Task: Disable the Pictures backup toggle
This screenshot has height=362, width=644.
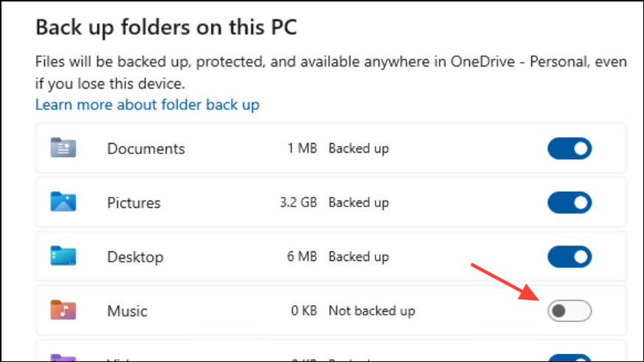Action: [569, 202]
